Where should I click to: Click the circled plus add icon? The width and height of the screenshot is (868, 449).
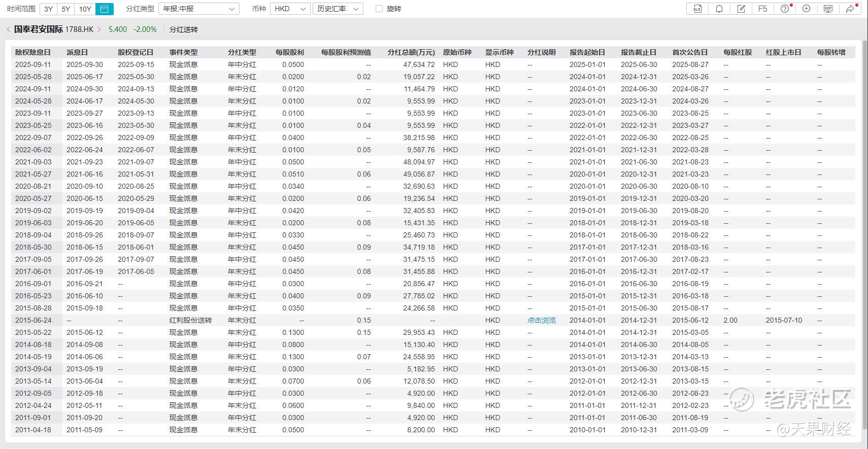coord(806,9)
